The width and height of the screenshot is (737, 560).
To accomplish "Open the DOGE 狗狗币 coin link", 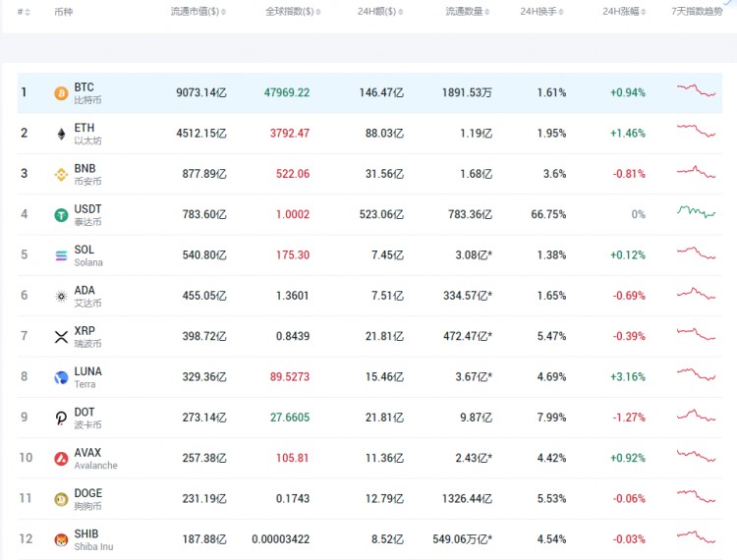I will 87,499.
